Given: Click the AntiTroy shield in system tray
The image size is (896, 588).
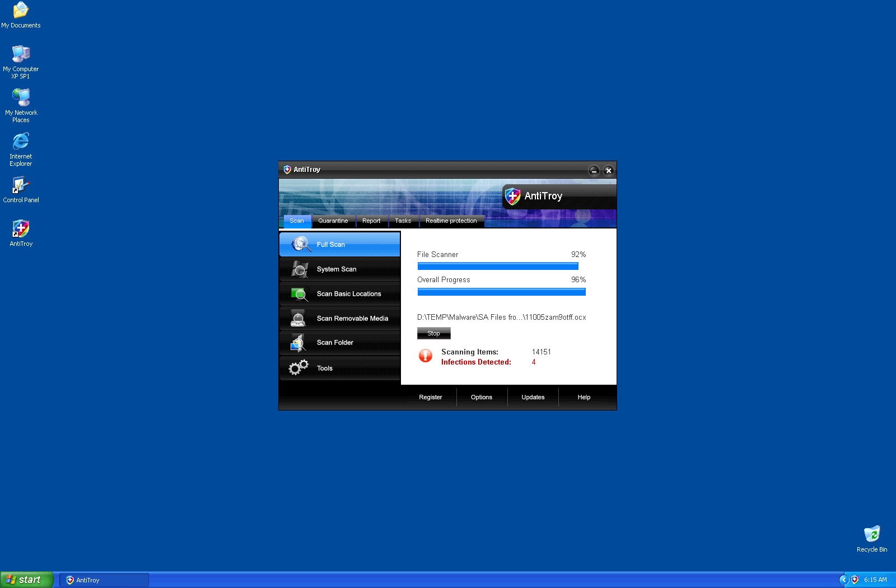Looking at the screenshot, I should pos(855,580).
